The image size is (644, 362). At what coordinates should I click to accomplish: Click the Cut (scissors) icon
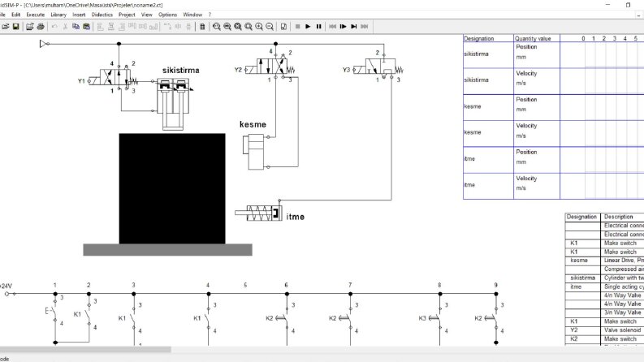tap(65, 26)
